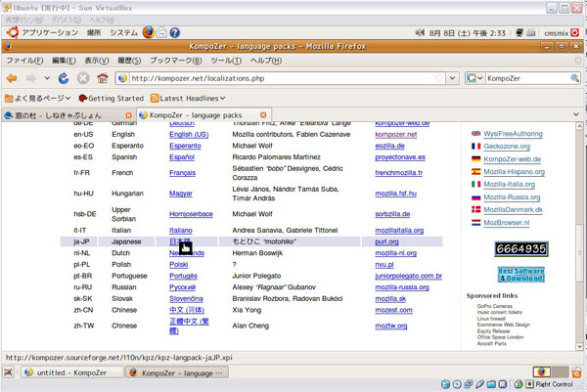Click the English (US) language pack link
This screenshot has width=587, height=392.
click(x=189, y=134)
